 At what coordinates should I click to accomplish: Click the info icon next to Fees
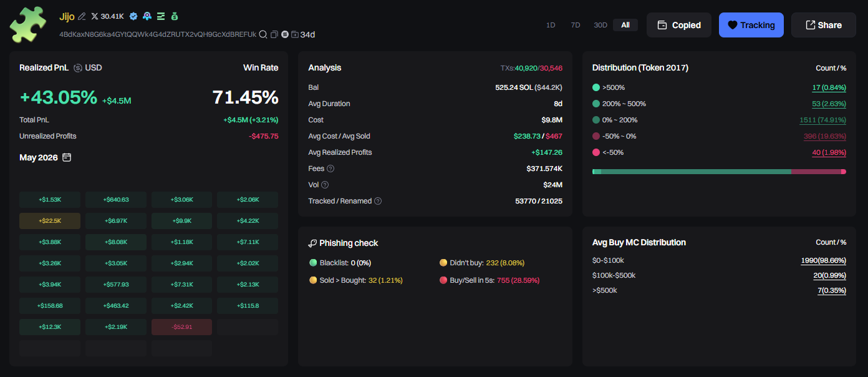330,169
